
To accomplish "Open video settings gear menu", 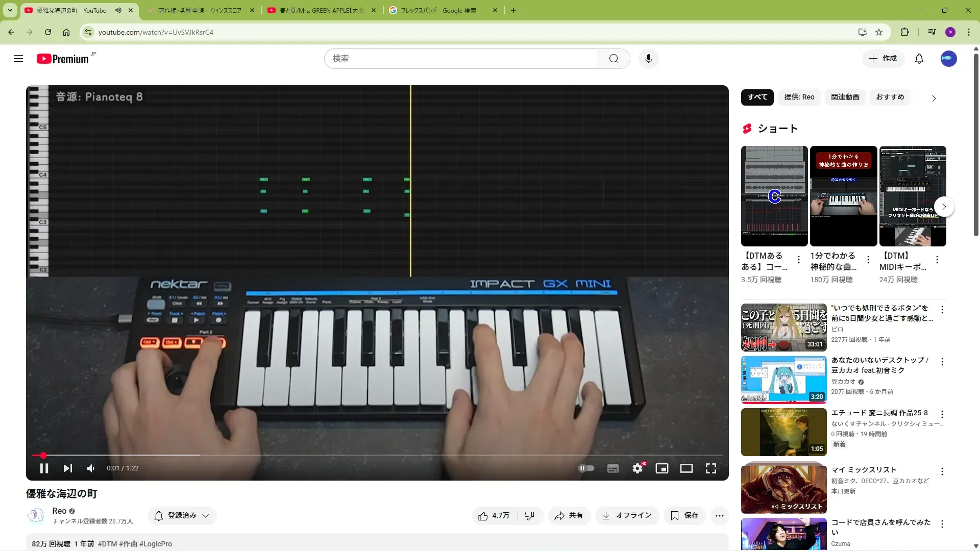I will (638, 468).
